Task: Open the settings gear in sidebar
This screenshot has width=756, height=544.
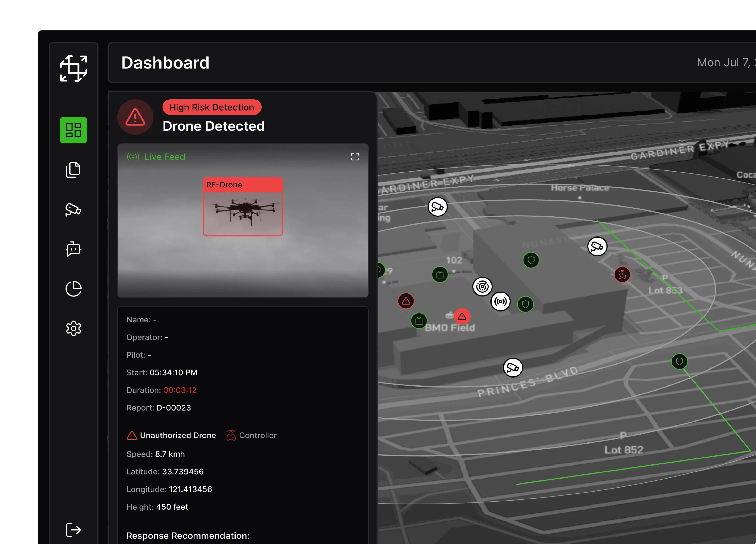Action: 73,328
